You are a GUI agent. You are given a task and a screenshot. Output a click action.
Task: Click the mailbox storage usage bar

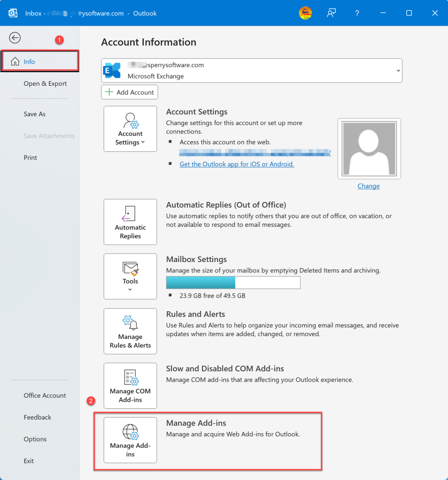click(x=233, y=282)
